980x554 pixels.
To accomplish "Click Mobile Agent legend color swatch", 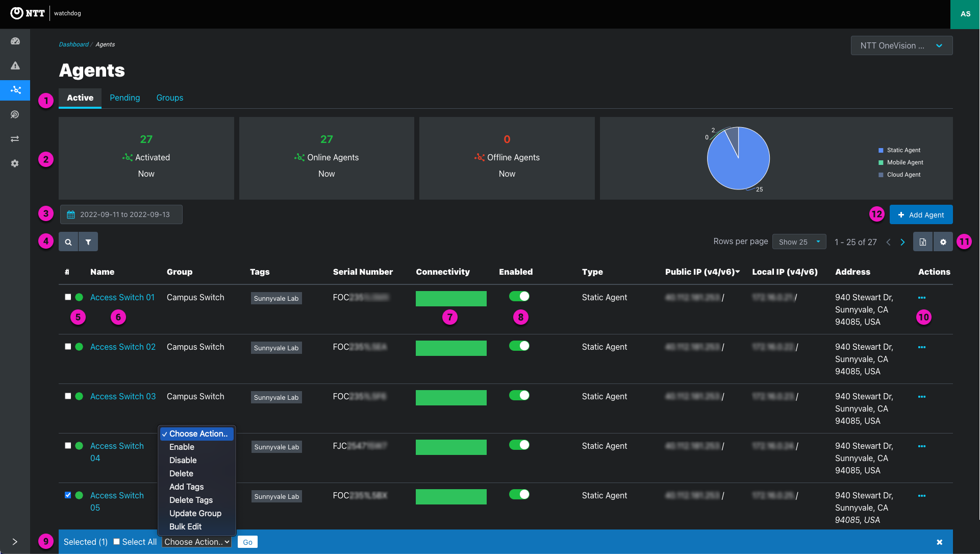I will click(881, 162).
